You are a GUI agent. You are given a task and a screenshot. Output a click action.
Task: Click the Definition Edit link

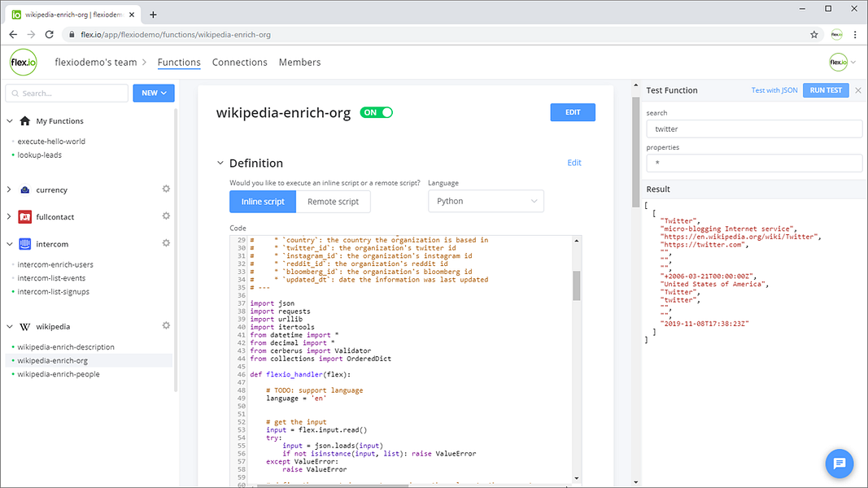(574, 163)
